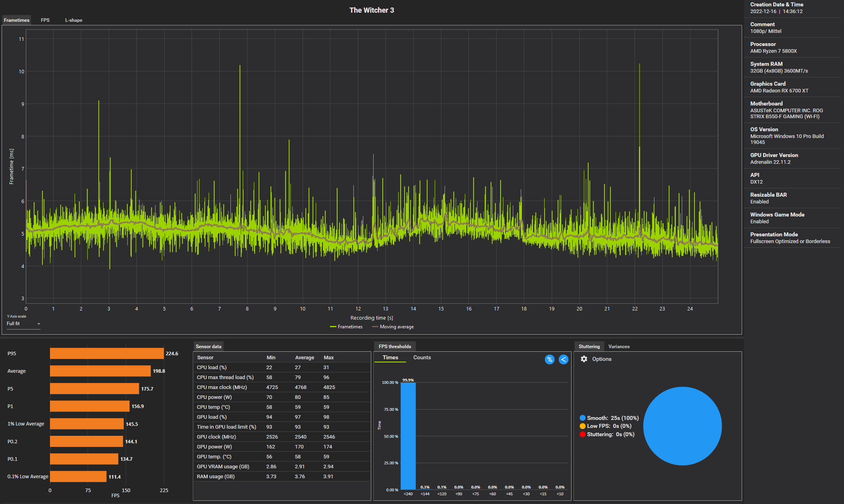Click the P5 value 175.7

(x=147, y=389)
